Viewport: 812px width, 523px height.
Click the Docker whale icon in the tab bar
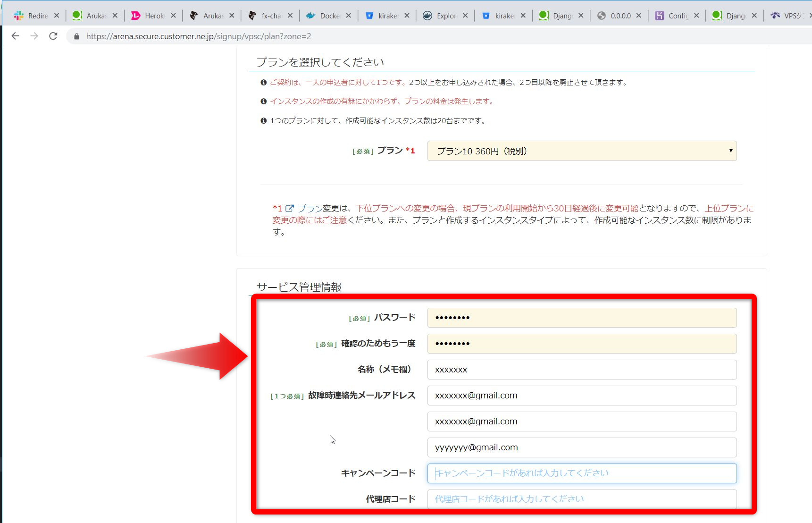click(x=310, y=15)
